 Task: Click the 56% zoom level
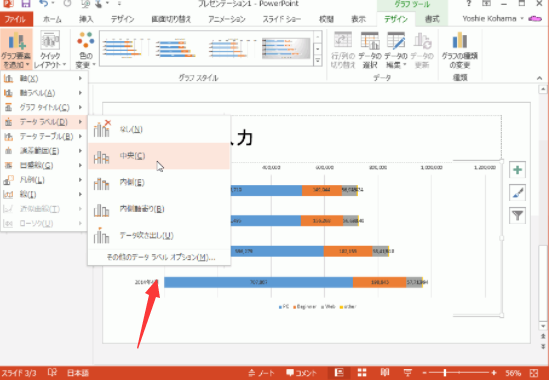[x=513, y=373]
